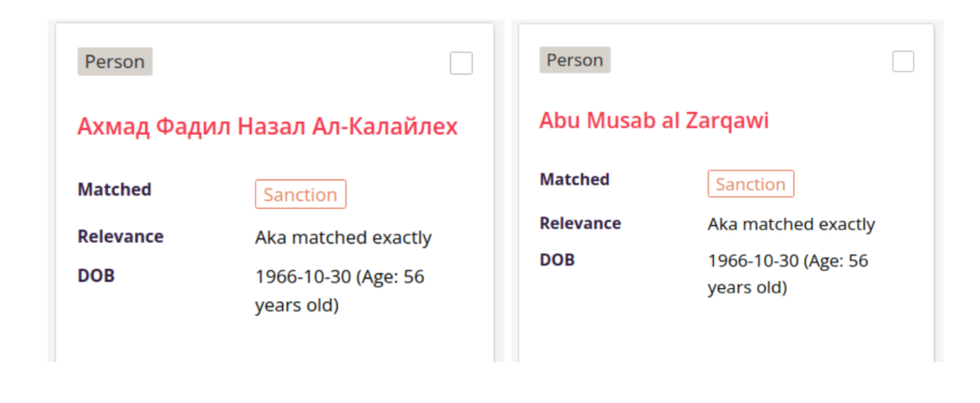The width and height of the screenshot is (980, 403).
Task: Click the Person tag above Abu Musab al Zarqawi
Action: pyautogui.click(x=575, y=60)
